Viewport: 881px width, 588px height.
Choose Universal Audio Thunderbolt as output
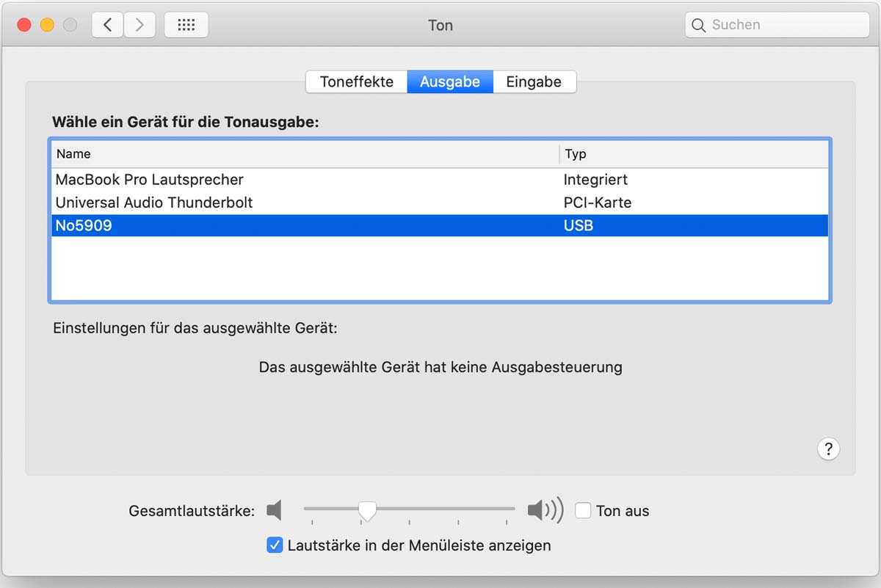point(154,203)
